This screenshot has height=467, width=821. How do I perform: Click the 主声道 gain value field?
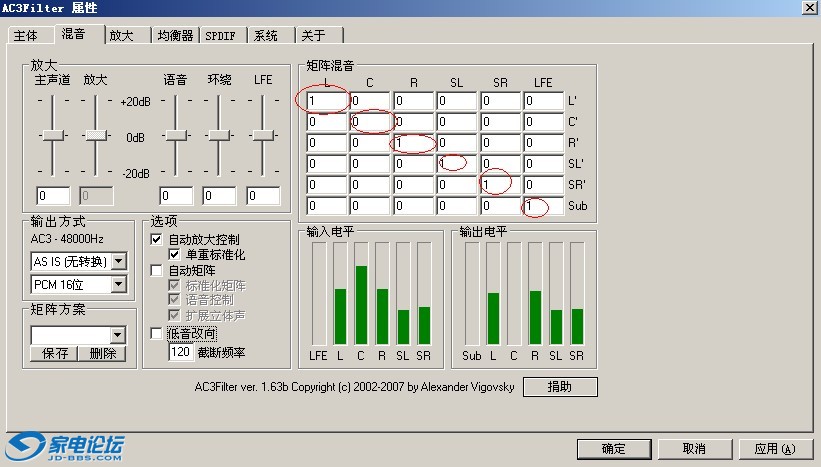click(x=53, y=196)
